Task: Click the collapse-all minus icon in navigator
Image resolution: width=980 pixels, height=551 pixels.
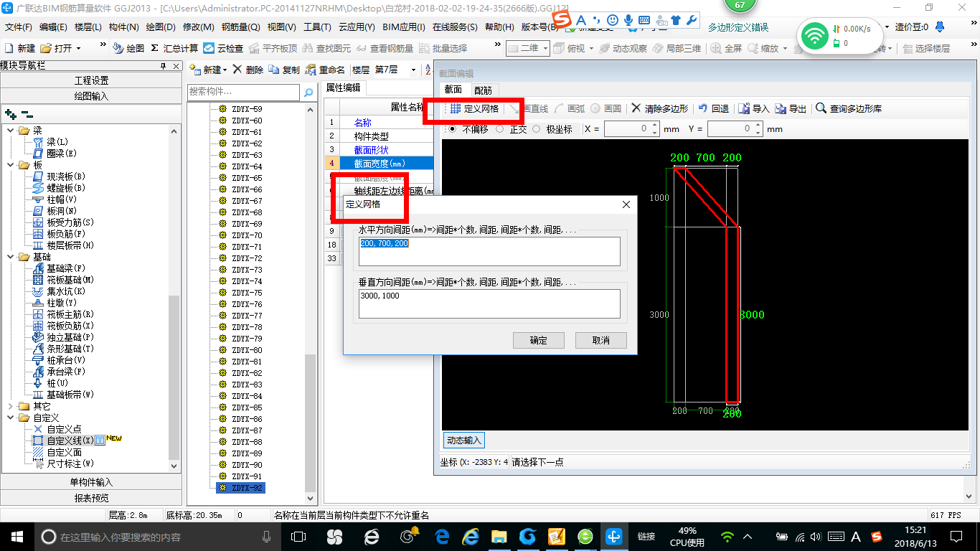Action: 27,114
